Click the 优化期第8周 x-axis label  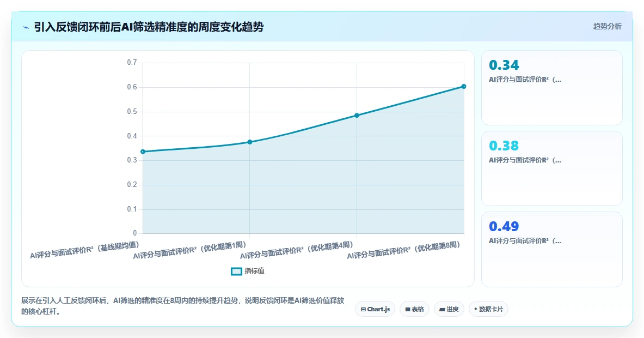pos(404,250)
